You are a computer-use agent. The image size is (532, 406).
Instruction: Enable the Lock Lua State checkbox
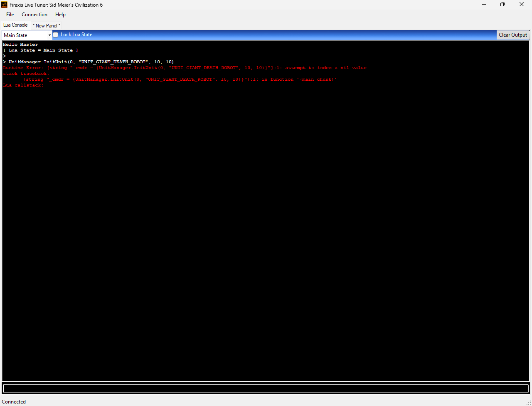[56, 35]
